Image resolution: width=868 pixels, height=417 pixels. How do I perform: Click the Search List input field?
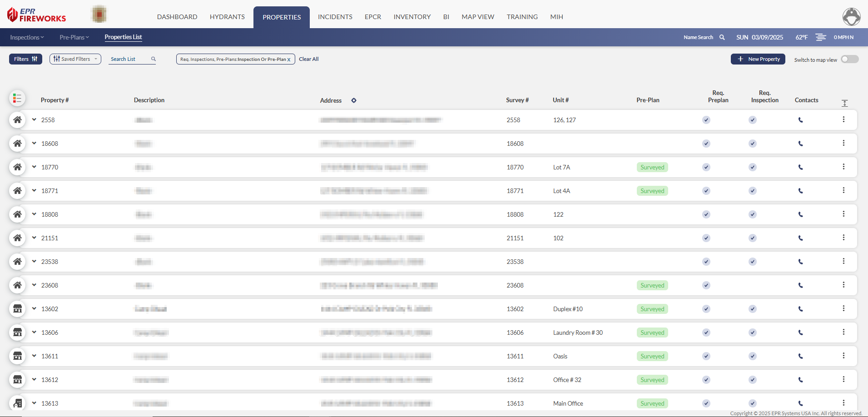(129, 59)
